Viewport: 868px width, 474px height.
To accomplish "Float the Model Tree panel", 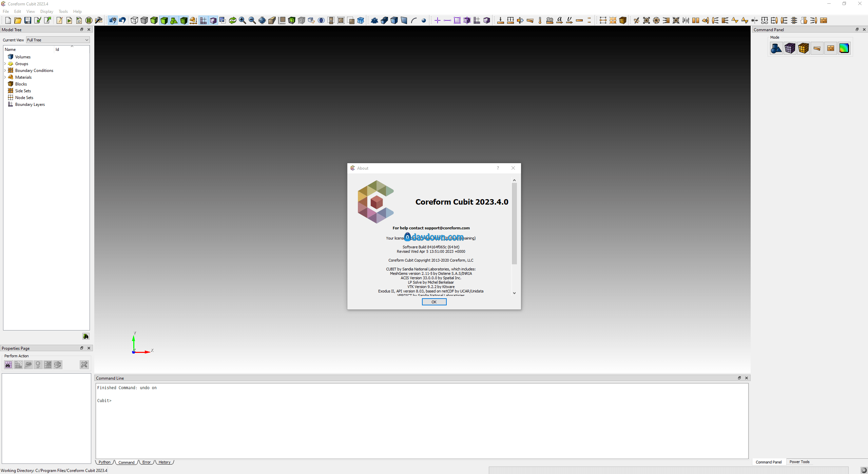I will point(81,30).
